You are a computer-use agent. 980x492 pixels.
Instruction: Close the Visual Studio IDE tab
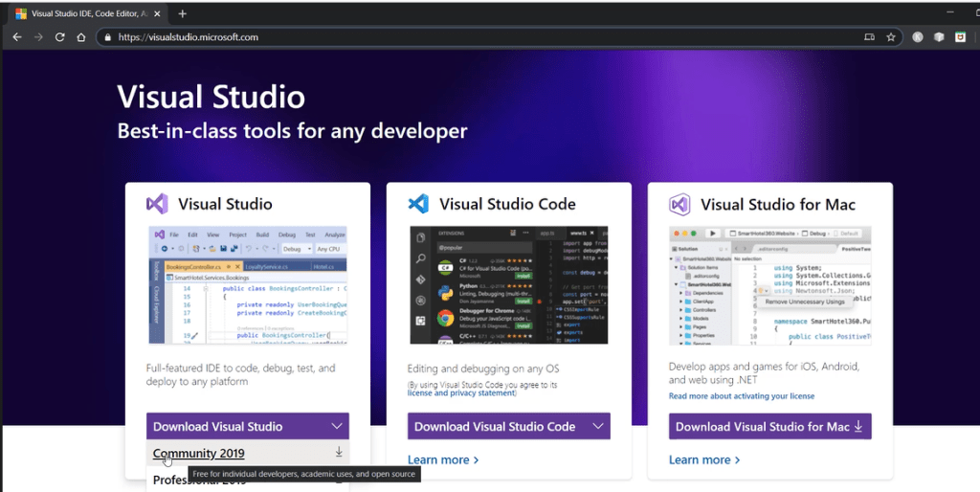(157, 13)
